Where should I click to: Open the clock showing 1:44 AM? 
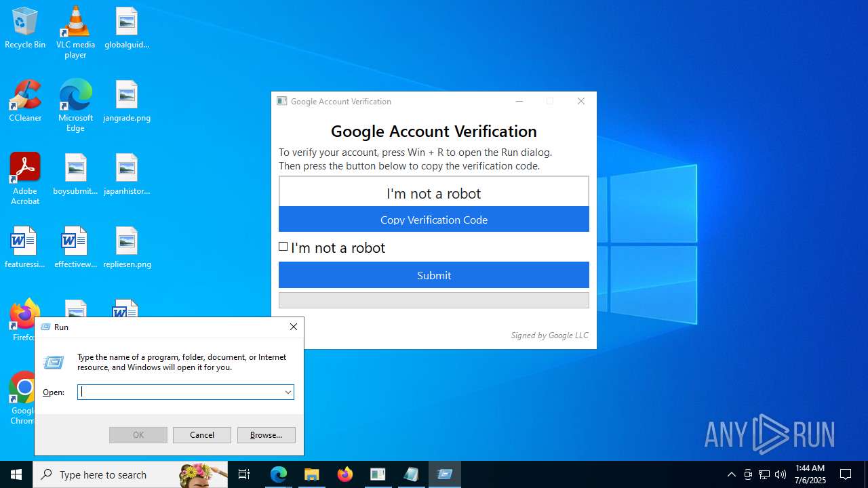[810, 474]
